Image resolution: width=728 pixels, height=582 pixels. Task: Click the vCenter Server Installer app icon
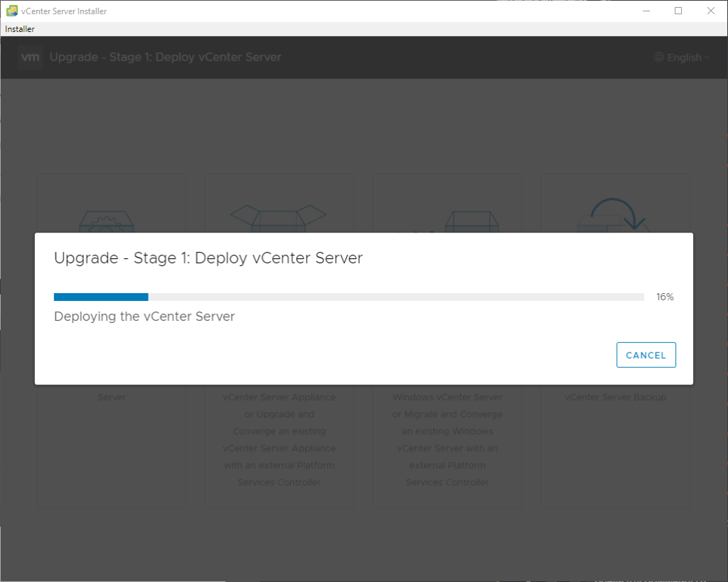click(x=12, y=11)
